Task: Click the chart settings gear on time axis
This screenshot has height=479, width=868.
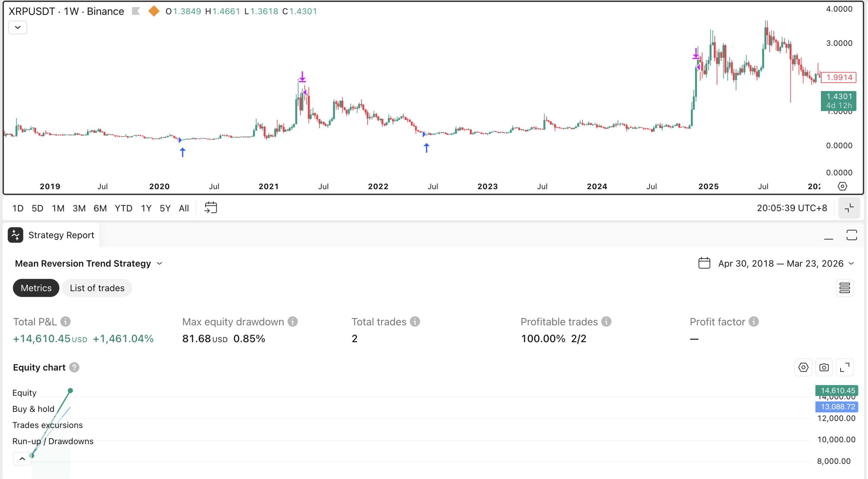Action: pyautogui.click(x=842, y=186)
